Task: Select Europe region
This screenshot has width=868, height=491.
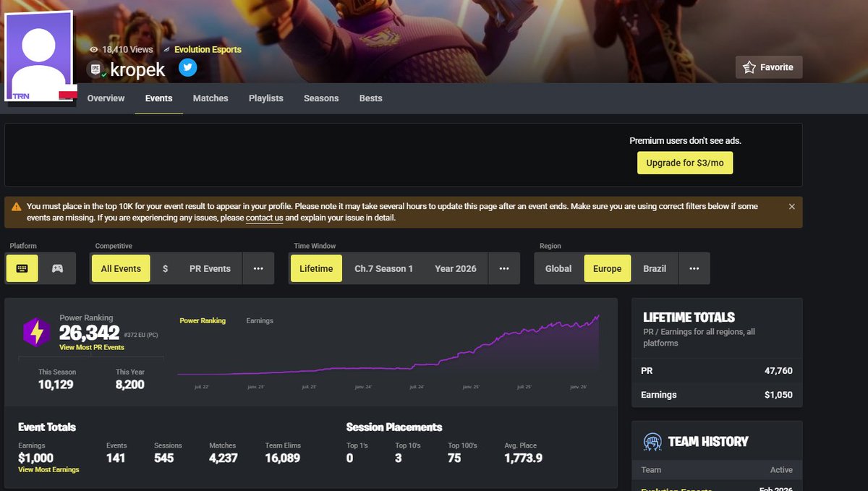Action: click(x=607, y=268)
